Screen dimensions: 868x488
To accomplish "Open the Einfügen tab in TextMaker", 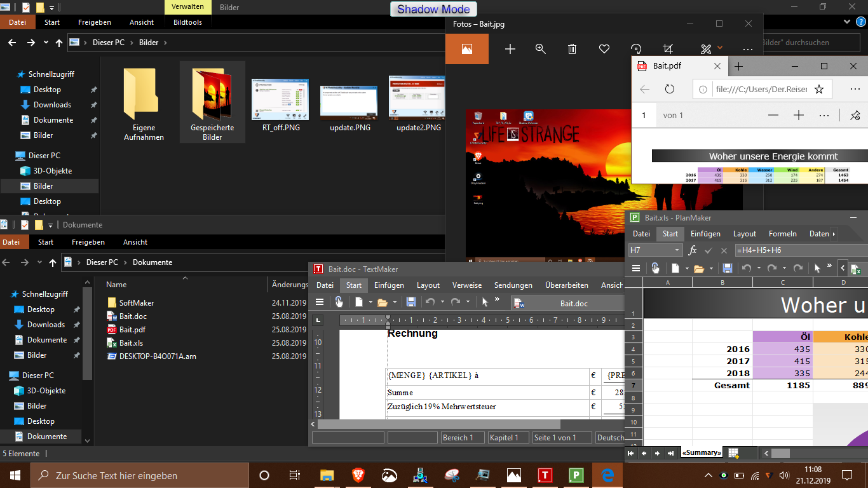I will point(389,285).
